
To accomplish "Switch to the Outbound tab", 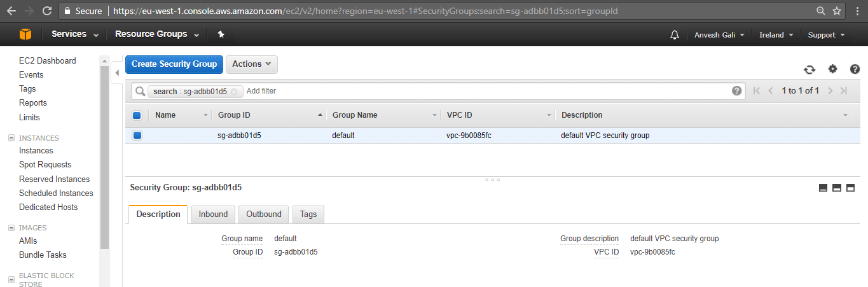I will tap(264, 214).
